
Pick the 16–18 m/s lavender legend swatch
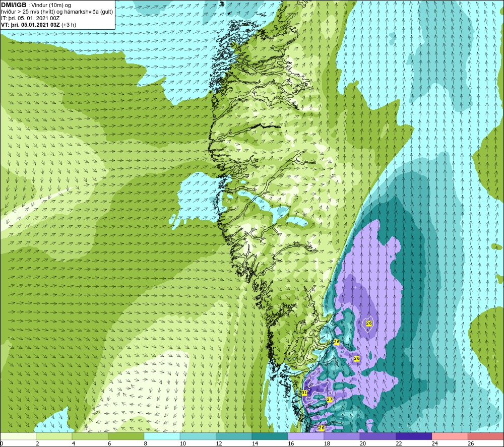pyautogui.click(x=306, y=436)
